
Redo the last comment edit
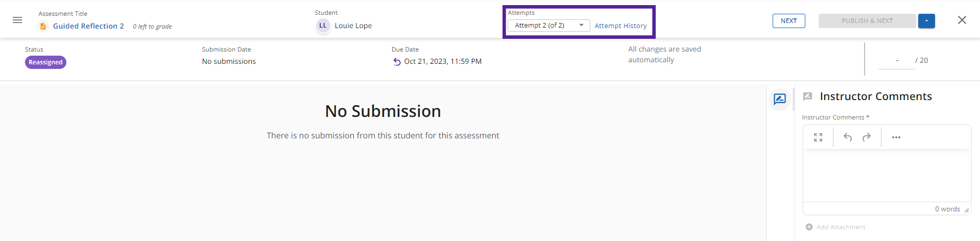867,137
